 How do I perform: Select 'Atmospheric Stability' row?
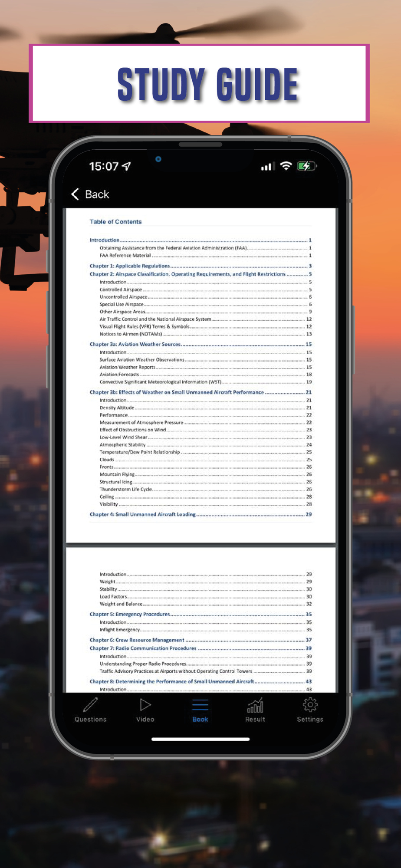tap(206, 444)
